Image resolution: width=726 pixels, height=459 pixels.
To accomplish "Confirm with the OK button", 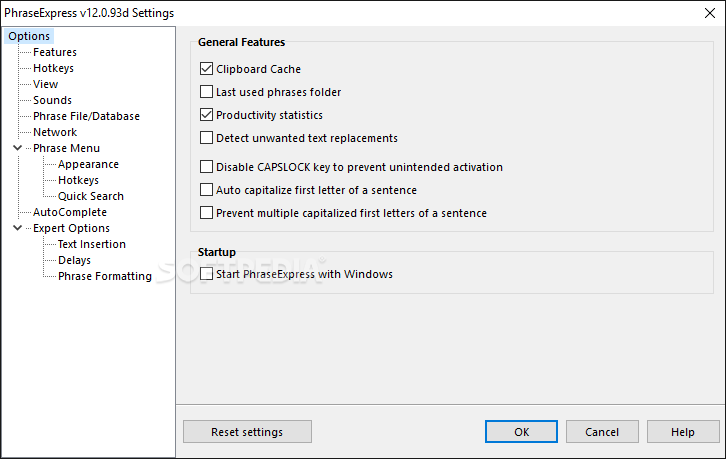I will point(521,432).
